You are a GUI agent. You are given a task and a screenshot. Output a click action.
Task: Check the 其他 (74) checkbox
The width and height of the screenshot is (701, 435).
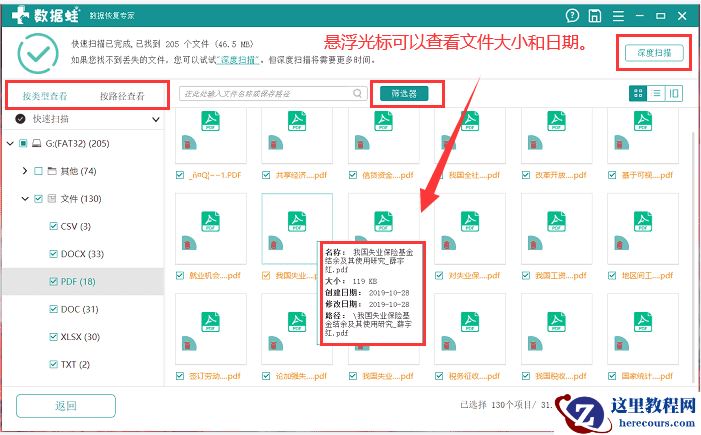point(38,171)
